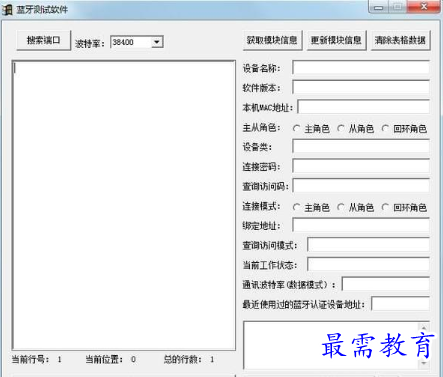Close the 蓝牙测试软件 window
This screenshot has width=443, height=377.
pos(423,7)
